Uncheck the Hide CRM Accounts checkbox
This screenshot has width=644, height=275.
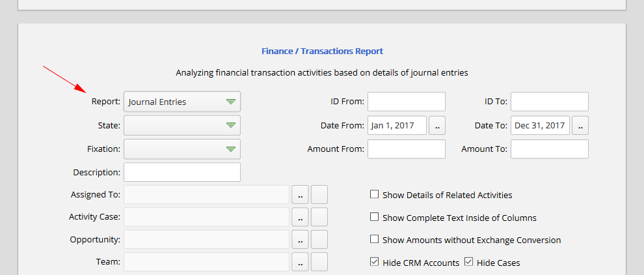tap(374, 262)
